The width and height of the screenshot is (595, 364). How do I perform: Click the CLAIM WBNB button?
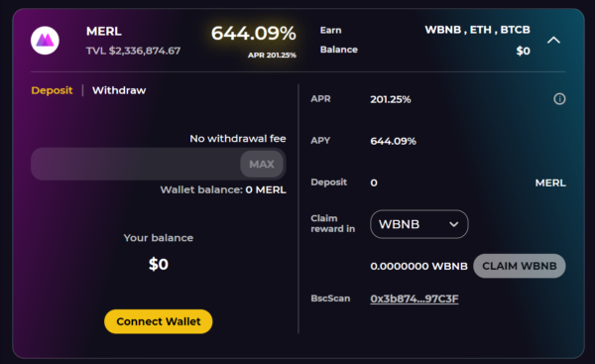pos(519,266)
